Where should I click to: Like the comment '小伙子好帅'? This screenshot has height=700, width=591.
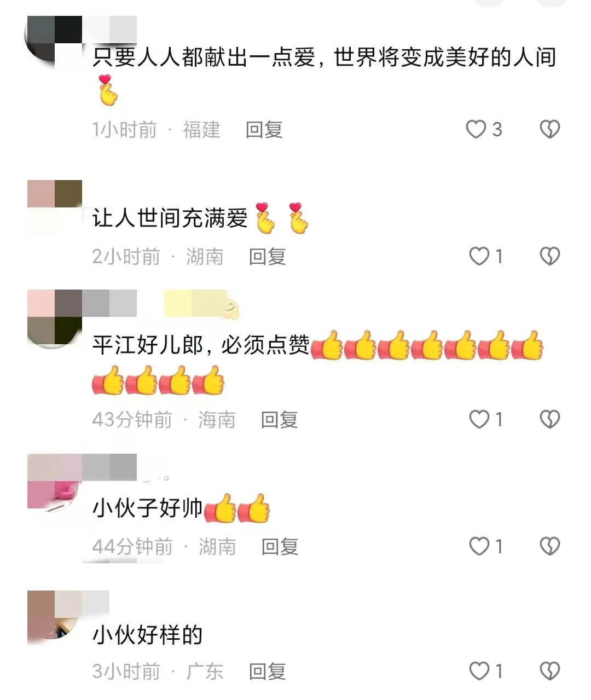[x=479, y=546]
